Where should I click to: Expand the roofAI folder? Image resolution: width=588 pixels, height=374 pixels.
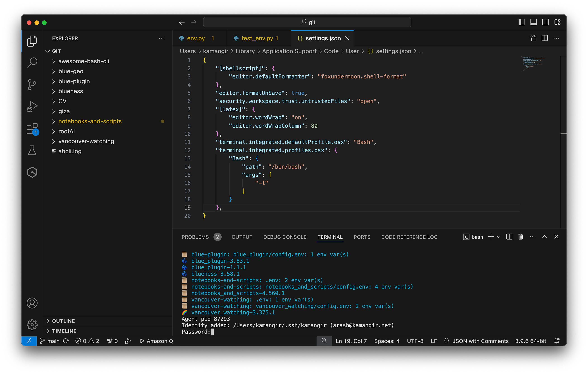pos(107,131)
